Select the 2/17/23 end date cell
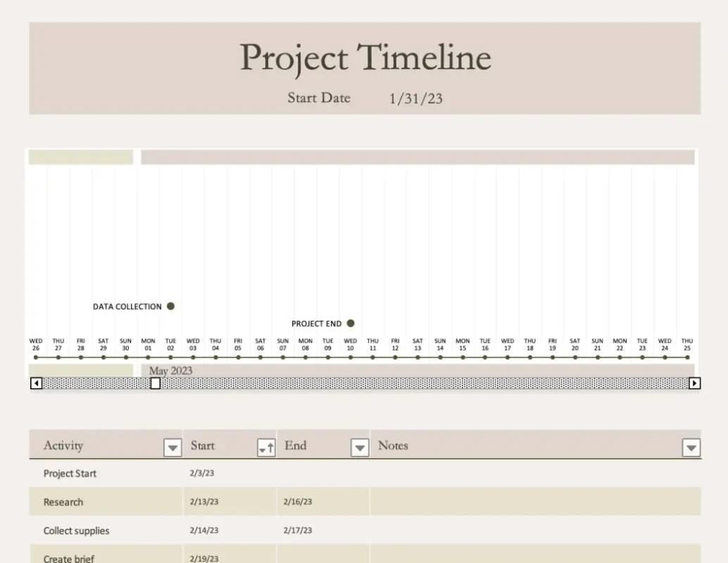Viewport: 728px width, 563px height. [324, 531]
